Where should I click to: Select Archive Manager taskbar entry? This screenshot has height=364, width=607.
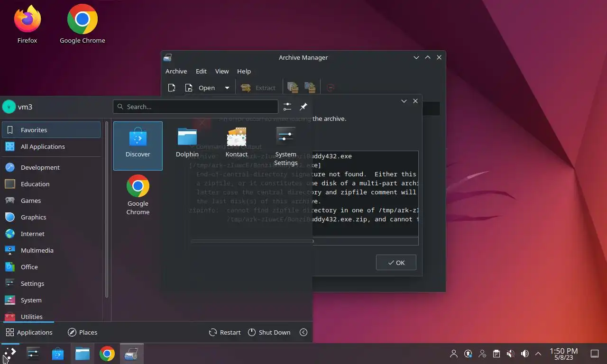point(131,354)
